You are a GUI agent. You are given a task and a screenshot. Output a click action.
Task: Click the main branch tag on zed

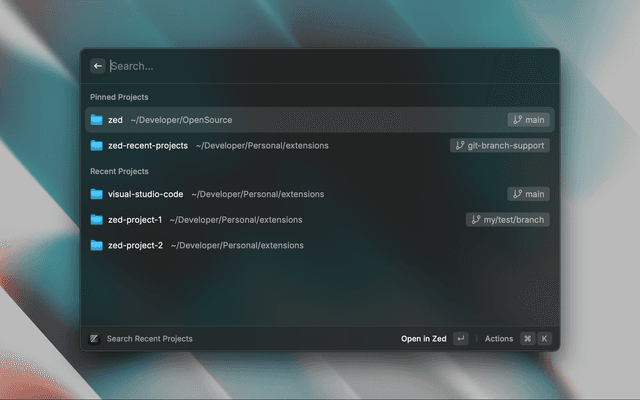(x=528, y=120)
